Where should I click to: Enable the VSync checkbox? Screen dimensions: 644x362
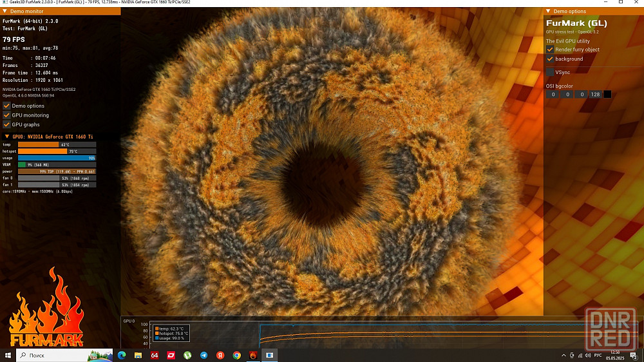coord(550,72)
